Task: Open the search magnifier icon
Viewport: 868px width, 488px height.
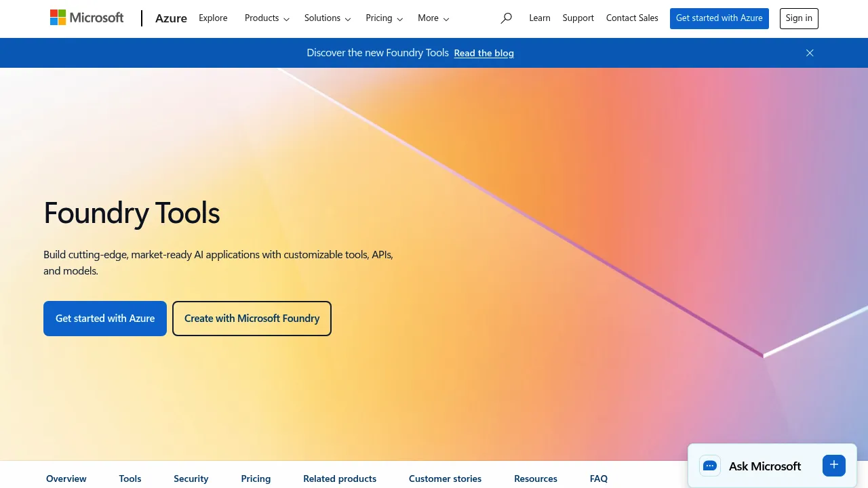Action: click(x=506, y=18)
